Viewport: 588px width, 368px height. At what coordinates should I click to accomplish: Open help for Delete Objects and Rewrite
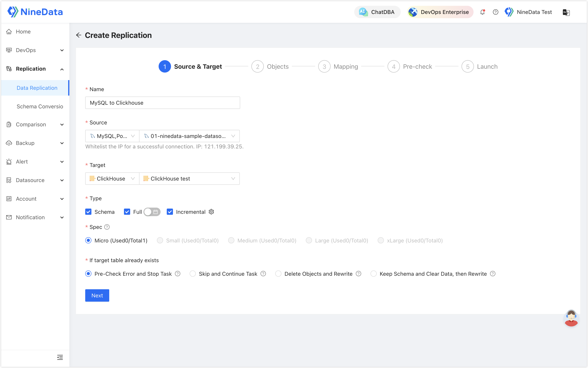point(358,274)
